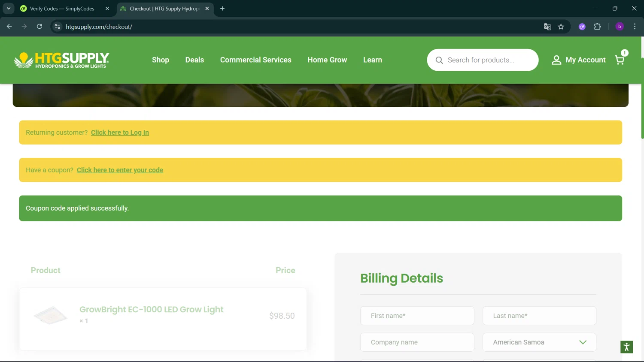Screen dimensions: 644x362
Task: Open the purple extension icon
Action: (582, 27)
